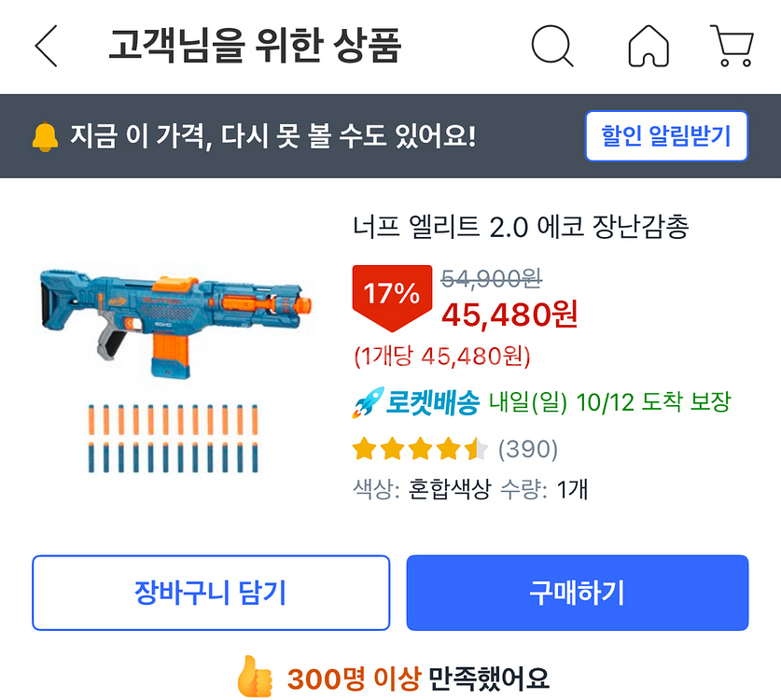Viewport: 781px width, 700px height.
Task: Tap the thumbs-up satisfaction icon
Action: point(254,674)
